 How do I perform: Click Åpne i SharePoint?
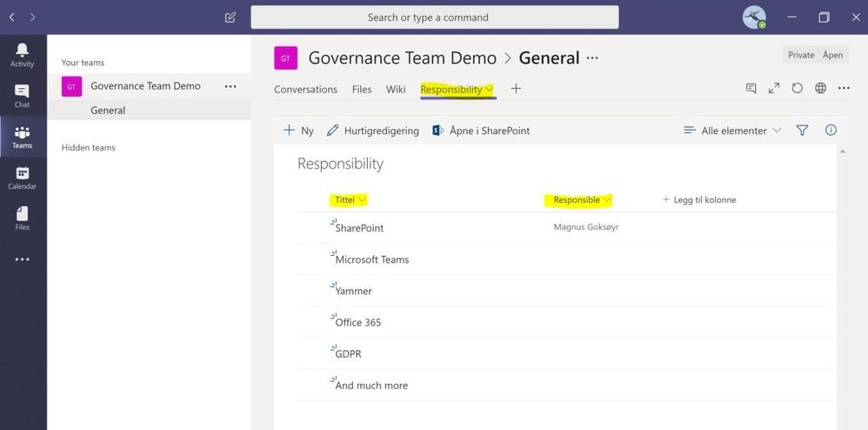(480, 131)
